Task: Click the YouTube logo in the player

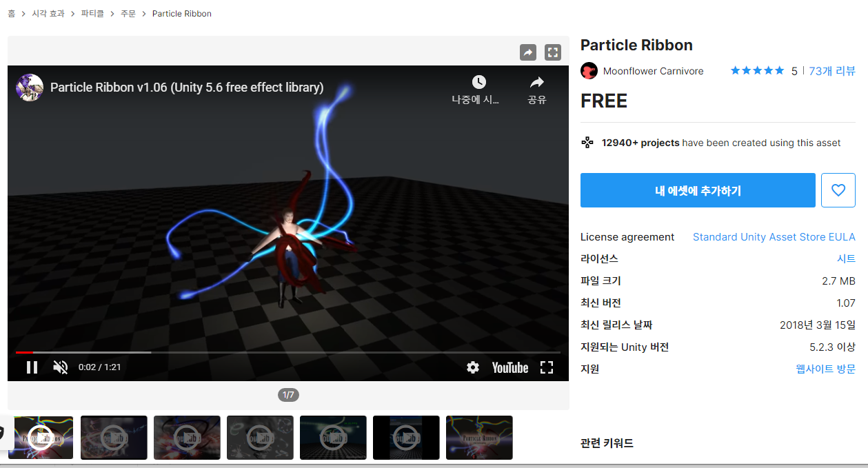Action: (x=510, y=367)
